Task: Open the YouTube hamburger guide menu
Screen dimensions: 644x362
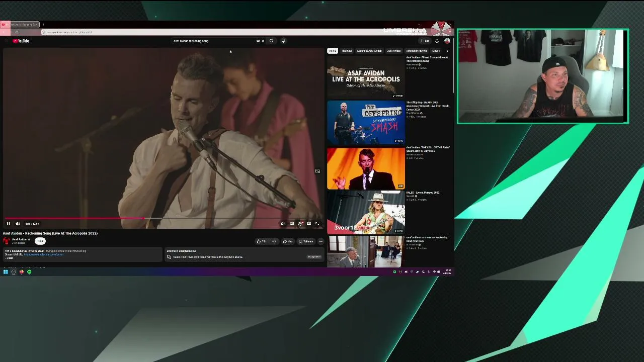Action: [x=6, y=41]
